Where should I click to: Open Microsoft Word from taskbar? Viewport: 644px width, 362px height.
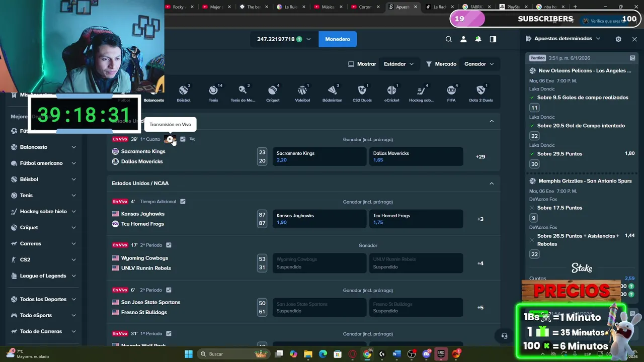[x=396, y=354]
